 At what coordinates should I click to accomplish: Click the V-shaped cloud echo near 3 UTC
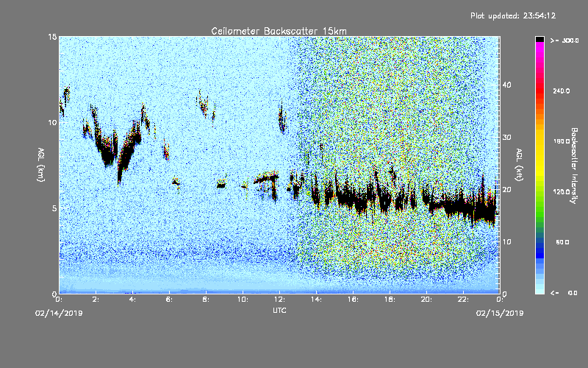coord(116,149)
